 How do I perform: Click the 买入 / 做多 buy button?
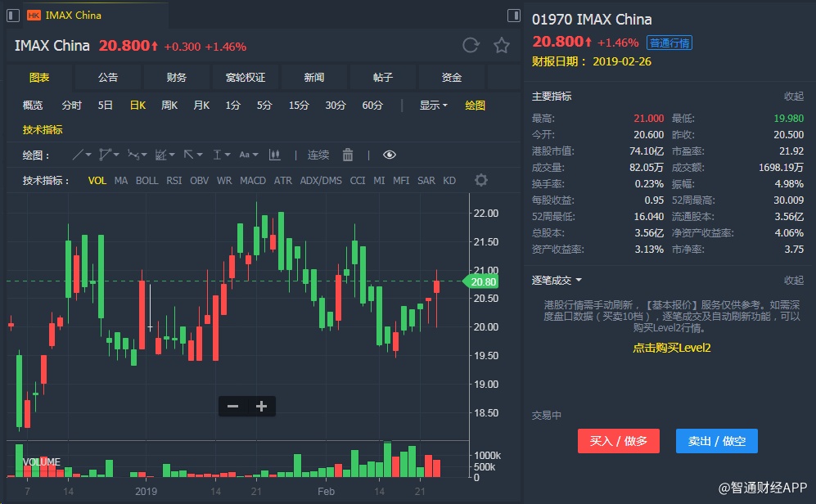618,441
